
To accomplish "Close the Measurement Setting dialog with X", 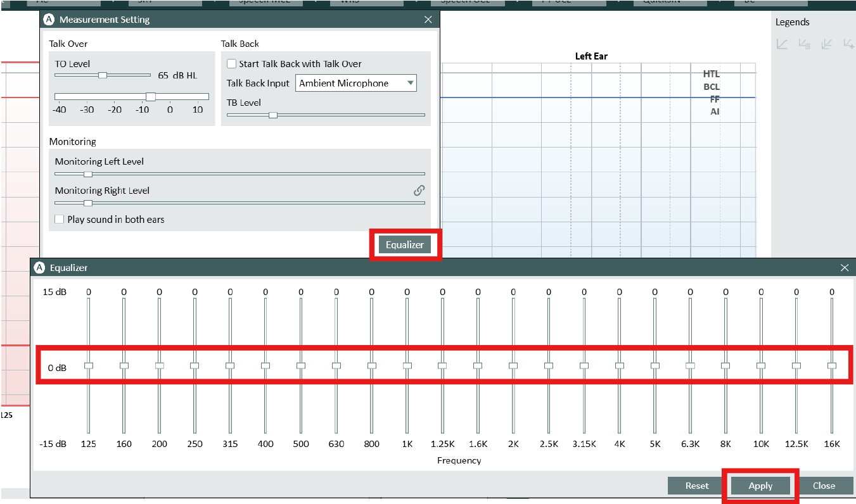I will point(428,20).
